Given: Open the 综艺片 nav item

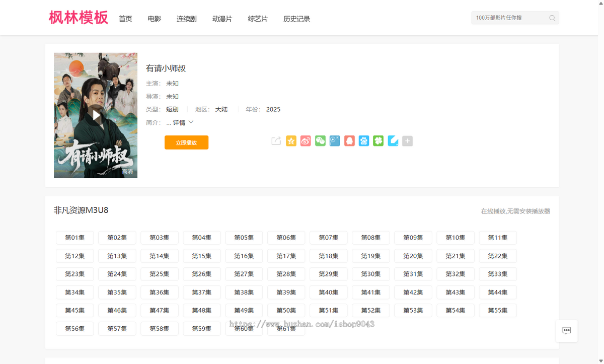Looking at the screenshot, I should point(258,19).
